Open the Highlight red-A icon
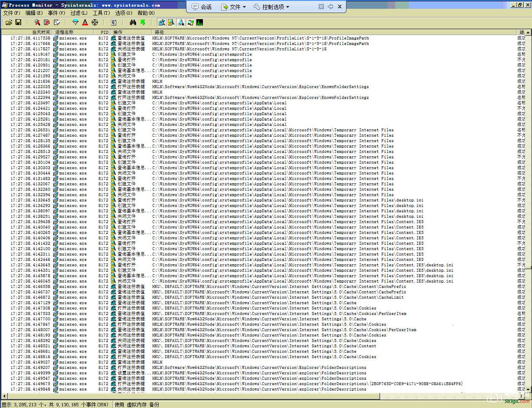The image size is (532, 408). click(x=85, y=23)
